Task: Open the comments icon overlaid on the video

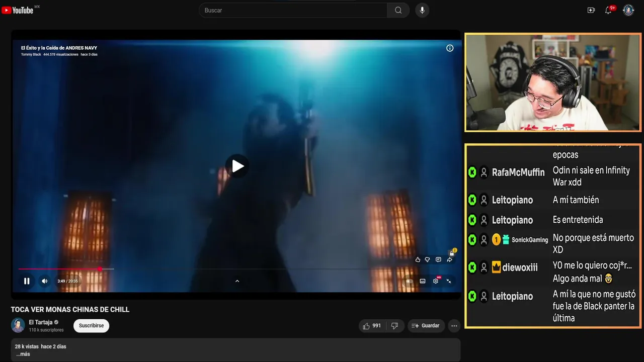Action: point(438,259)
